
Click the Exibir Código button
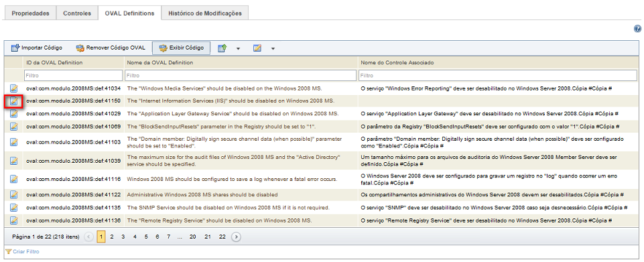point(181,48)
